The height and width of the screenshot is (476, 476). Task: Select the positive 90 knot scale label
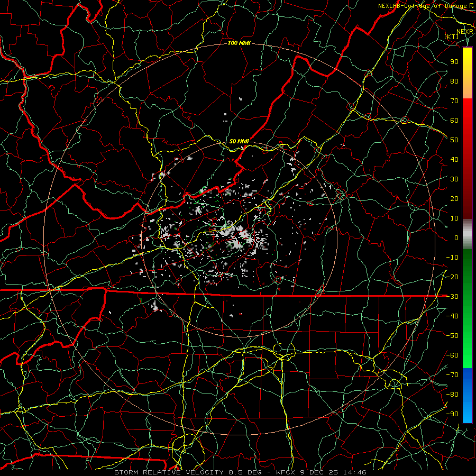(x=454, y=62)
